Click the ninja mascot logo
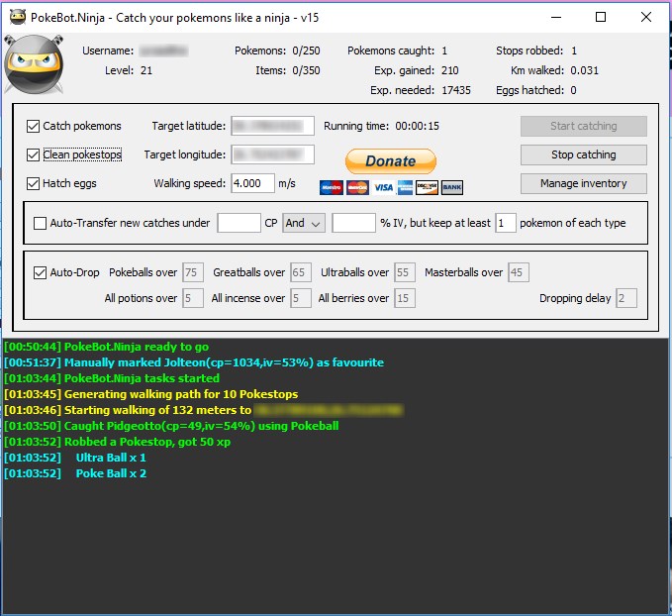Screen dimensions: 672x616 click(x=34, y=65)
